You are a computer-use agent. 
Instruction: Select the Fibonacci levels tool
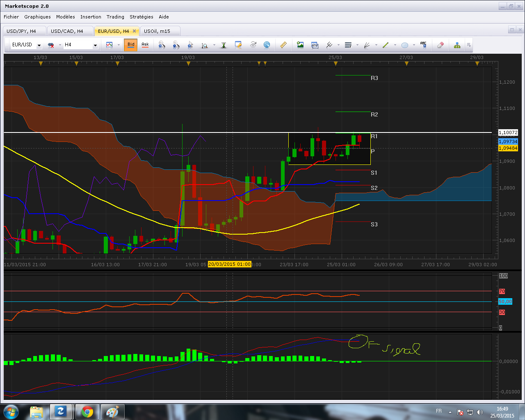(x=348, y=45)
